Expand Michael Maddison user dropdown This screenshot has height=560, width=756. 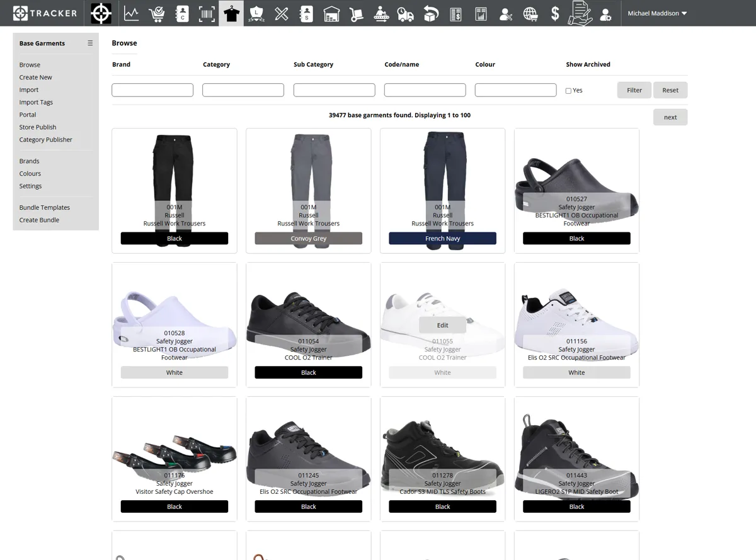(x=657, y=13)
